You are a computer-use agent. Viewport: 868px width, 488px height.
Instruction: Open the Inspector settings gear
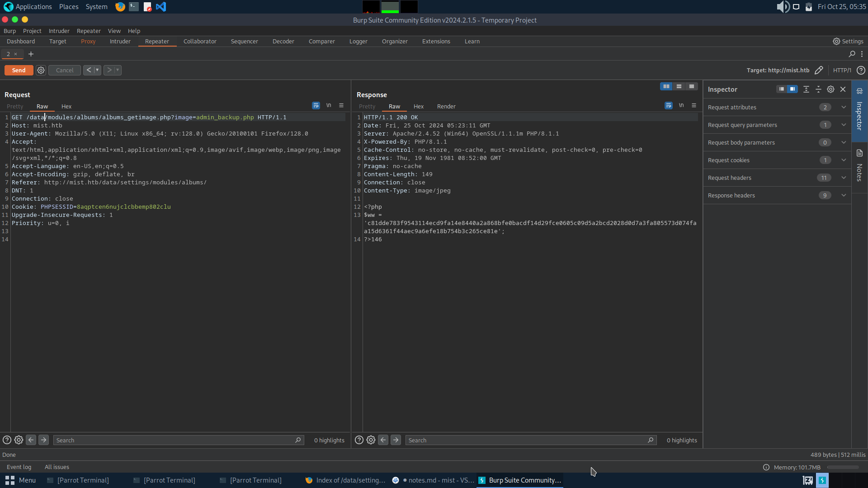point(830,89)
